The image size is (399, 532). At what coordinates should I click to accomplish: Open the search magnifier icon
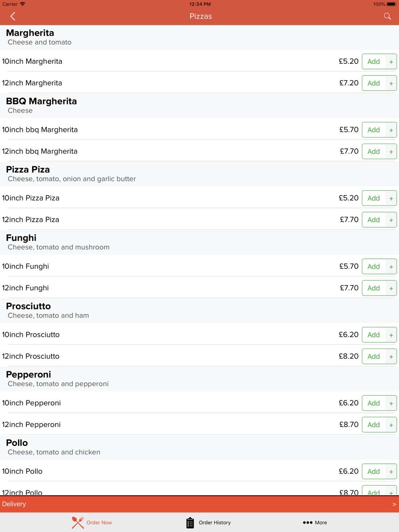click(387, 16)
